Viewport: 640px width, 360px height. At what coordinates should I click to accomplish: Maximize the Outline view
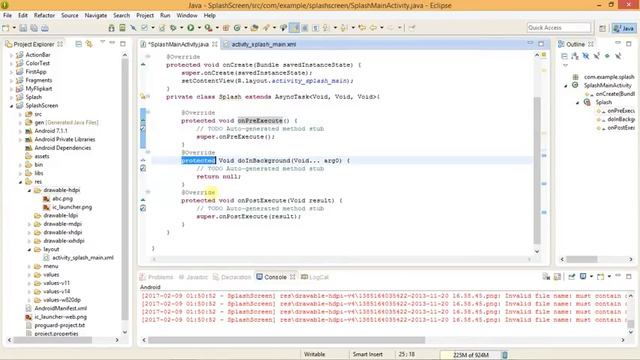pyautogui.click(x=629, y=44)
